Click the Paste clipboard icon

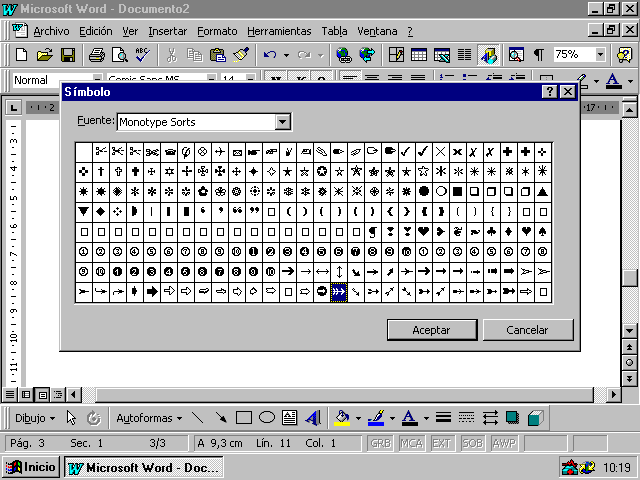pyautogui.click(x=218, y=55)
